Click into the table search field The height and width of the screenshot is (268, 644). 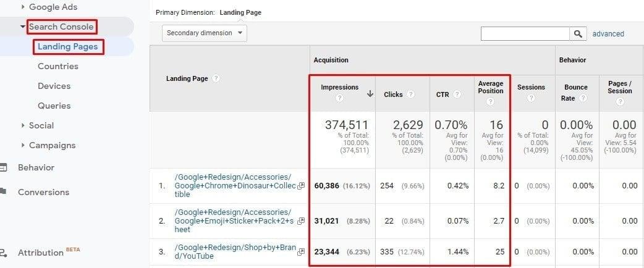click(525, 34)
